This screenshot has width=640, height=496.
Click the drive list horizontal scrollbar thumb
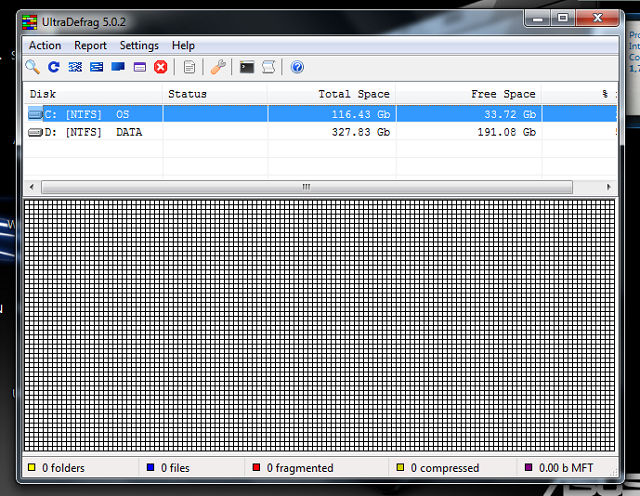[307, 187]
